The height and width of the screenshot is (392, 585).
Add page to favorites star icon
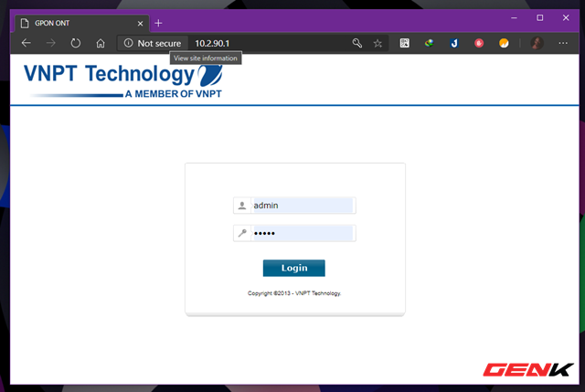[x=378, y=43]
